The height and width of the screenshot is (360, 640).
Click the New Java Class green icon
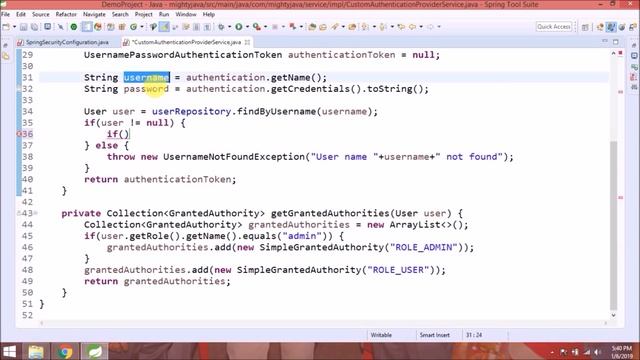coord(133,27)
